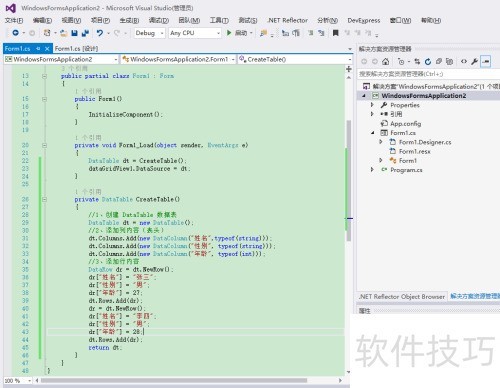
Task: Expand the Form1.Designer.cs node
Action: pos(381,142)
